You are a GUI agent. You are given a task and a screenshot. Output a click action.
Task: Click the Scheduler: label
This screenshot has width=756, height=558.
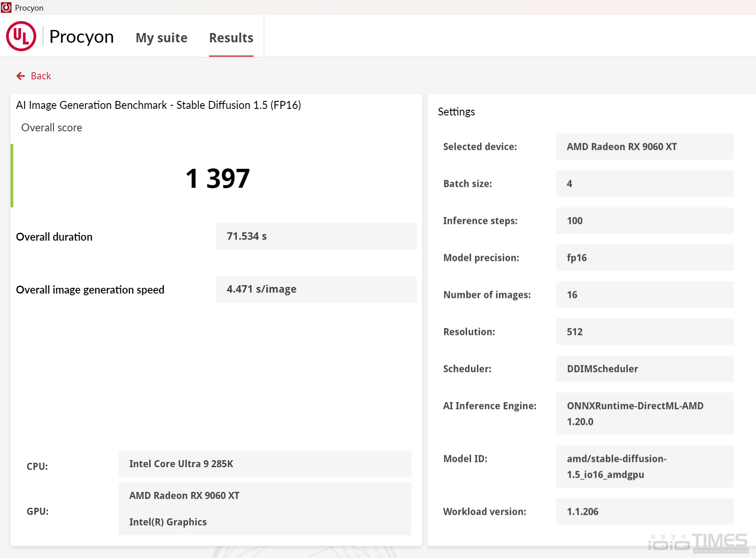[x=467, y=369]
